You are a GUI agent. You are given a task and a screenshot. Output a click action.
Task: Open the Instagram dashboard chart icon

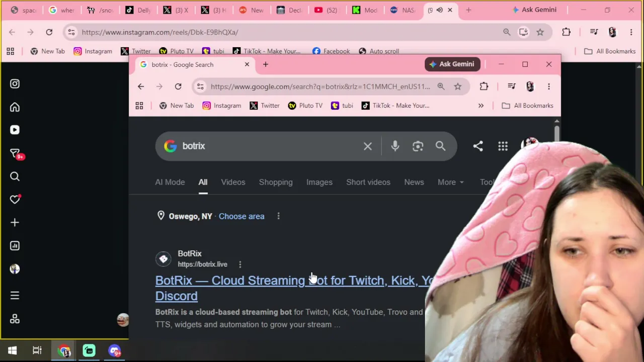(x=15, y=246)
